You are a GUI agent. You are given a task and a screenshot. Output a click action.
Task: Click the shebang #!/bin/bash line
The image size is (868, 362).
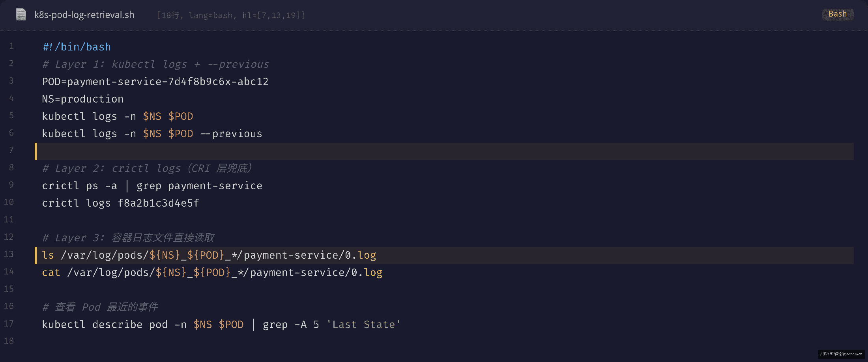point(77,47)
